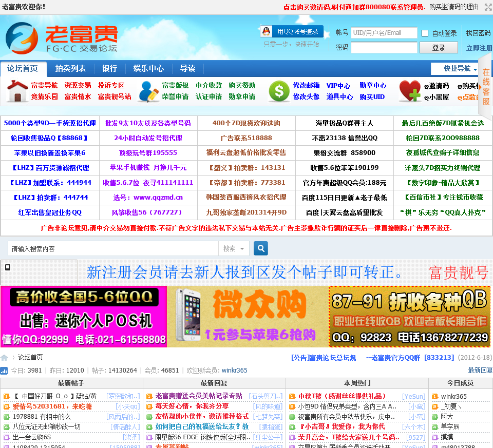Screen dimensions: 493x448
Task: Open post 『小吉哥』我爱你,我为你代
Action: click(341, 426)
